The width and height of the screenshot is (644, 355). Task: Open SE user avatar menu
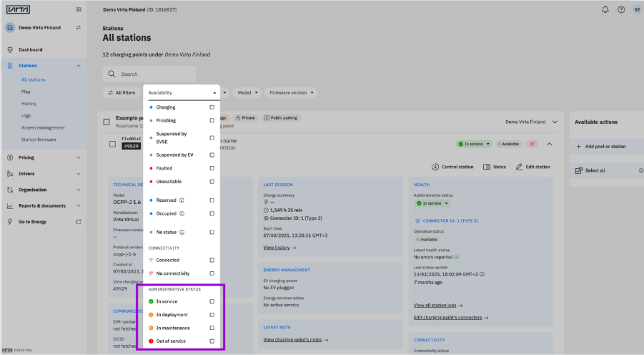coord(637,9)
